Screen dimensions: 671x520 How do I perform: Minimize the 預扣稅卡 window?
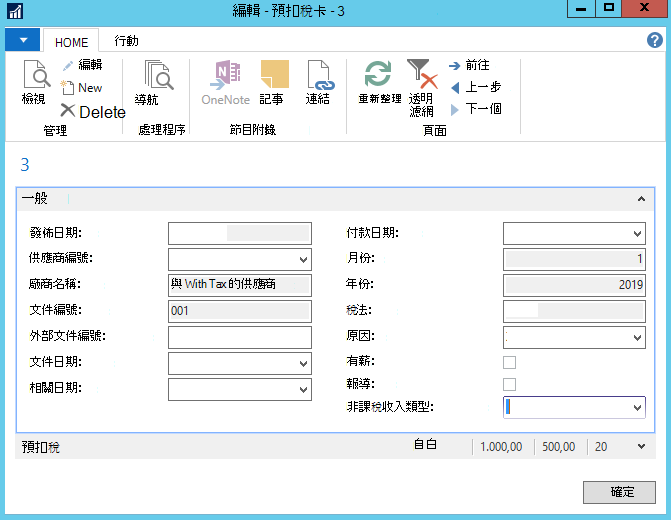click(x=581, y=9)
